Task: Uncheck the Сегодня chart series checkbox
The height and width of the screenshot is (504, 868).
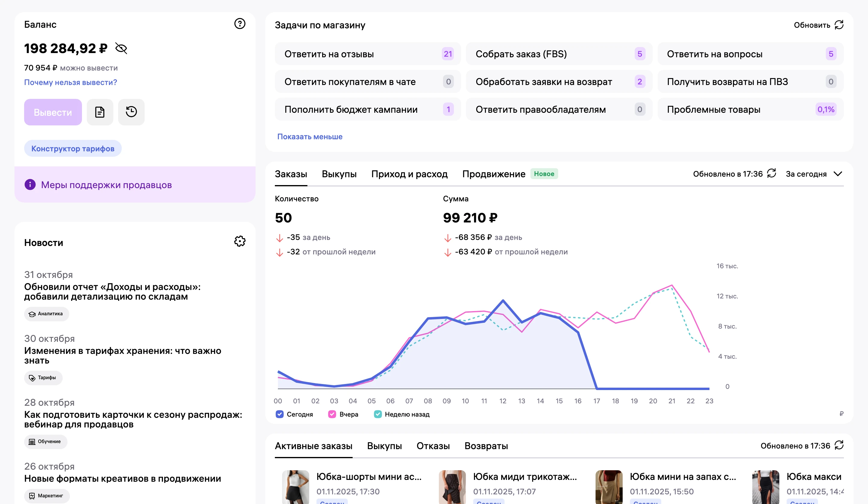Action: click(x=280, y=414)
